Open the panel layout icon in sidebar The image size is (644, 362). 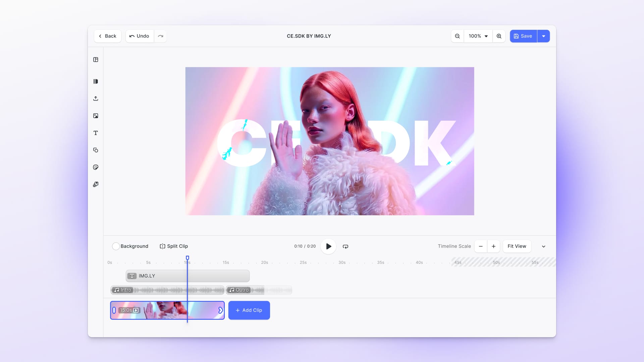(x=96, y=60)
